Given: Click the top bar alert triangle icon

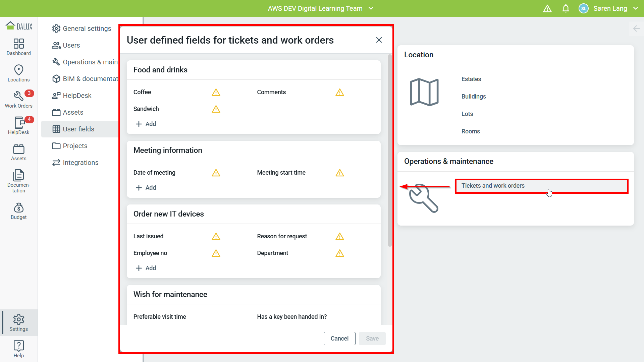Looking at the screenshot, I should point(547,8).
